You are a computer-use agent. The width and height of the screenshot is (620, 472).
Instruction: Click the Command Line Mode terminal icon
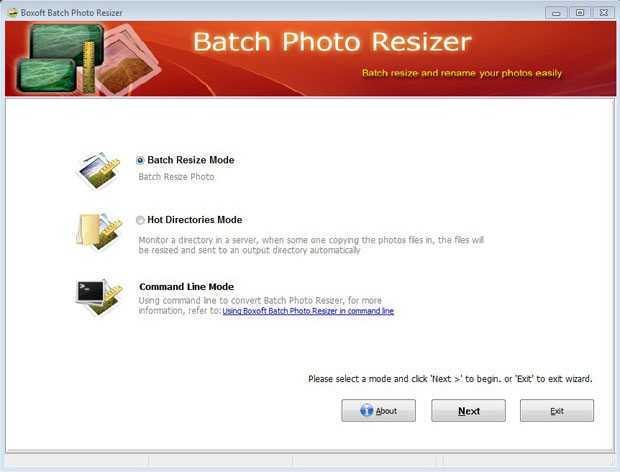coord(99,298)
